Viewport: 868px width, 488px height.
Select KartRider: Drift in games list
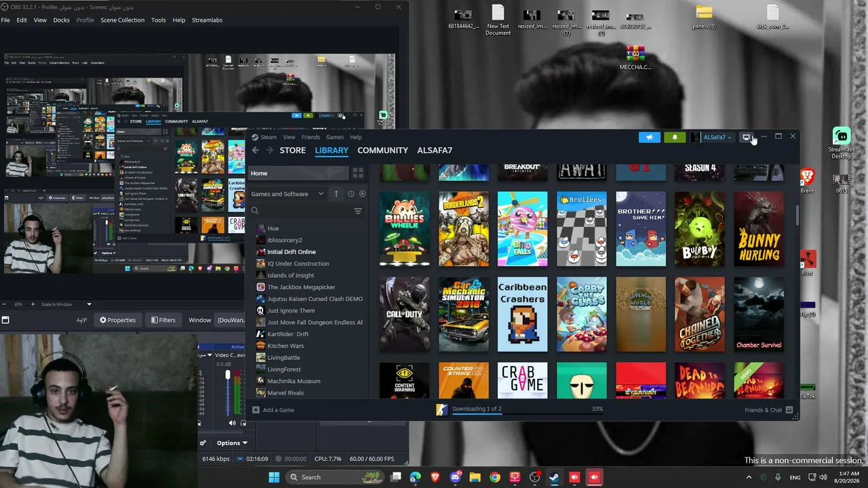coord(288,334)
